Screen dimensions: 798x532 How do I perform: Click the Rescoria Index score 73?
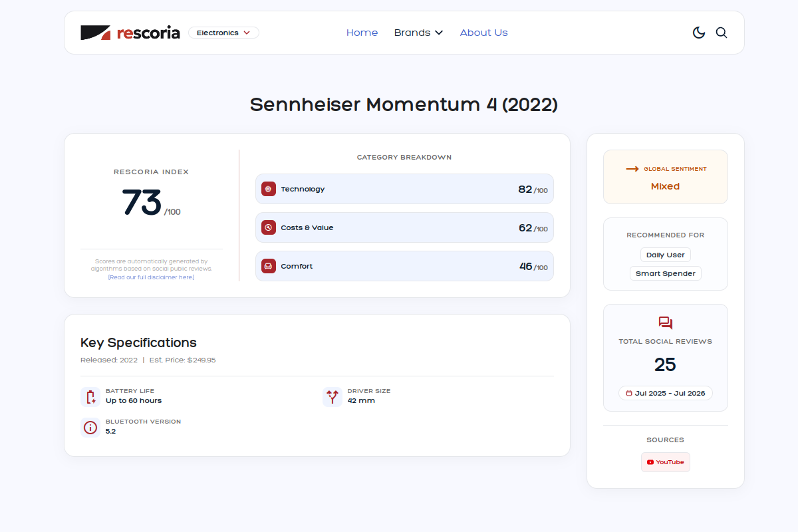(142, 203)
